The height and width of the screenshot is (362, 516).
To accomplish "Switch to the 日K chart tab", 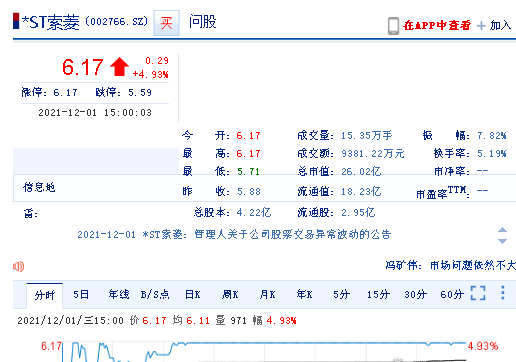I will tap(193, 295).
